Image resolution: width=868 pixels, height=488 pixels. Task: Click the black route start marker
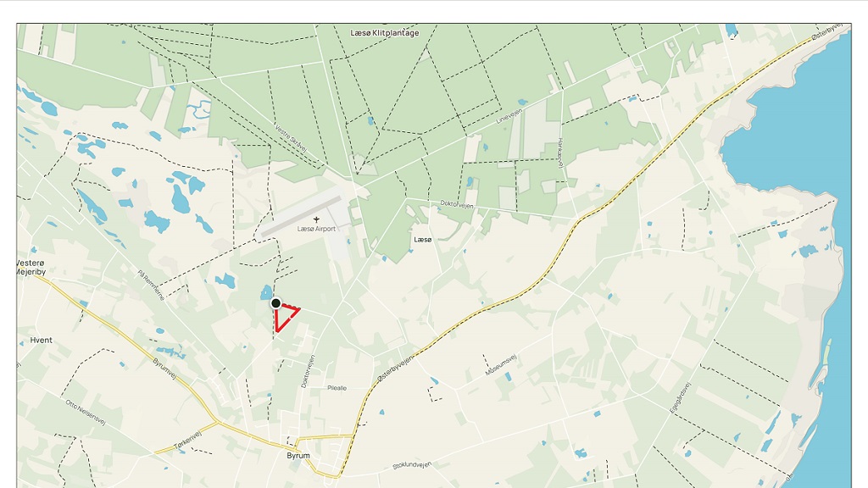tap(275, 303)
